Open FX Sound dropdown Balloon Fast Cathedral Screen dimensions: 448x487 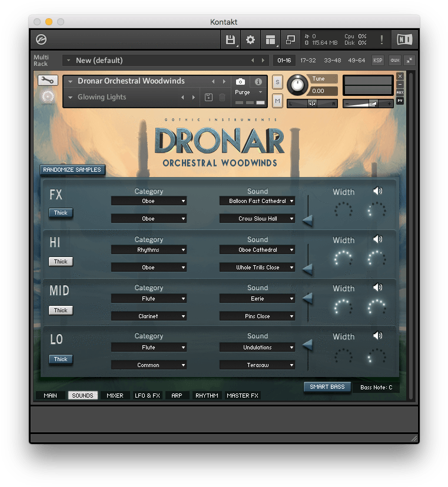click(257, 201)
